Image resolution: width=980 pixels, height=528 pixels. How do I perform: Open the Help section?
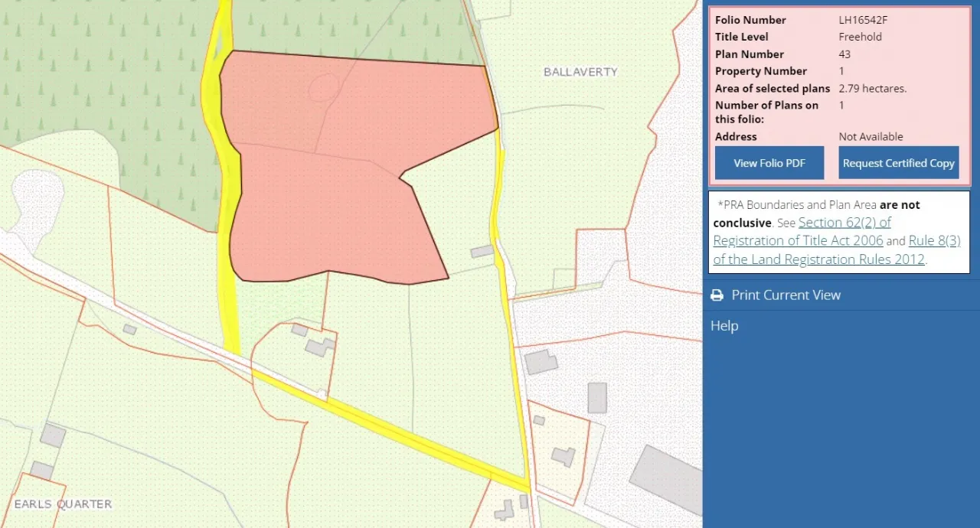pyautogui.click(x=724, y=325)
